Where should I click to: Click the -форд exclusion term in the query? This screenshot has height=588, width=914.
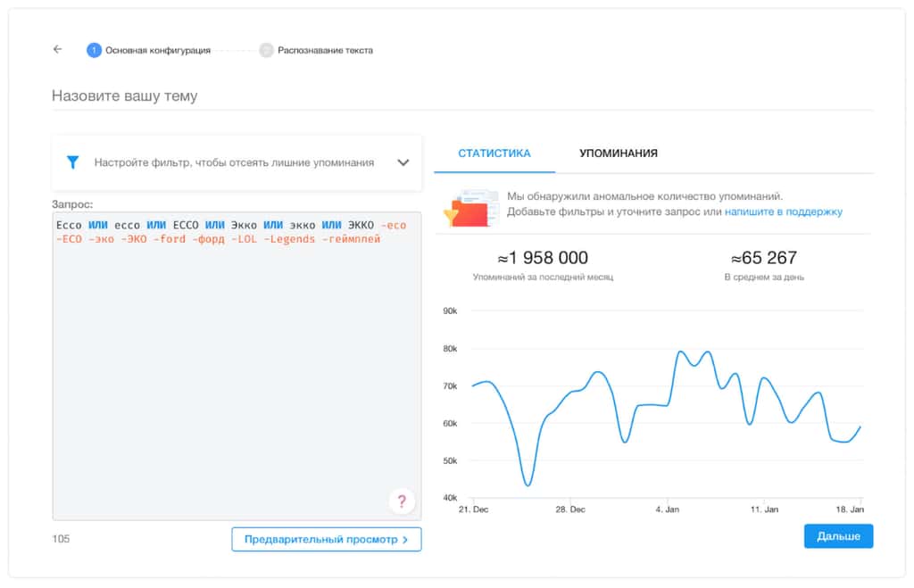tap(208, 239)
